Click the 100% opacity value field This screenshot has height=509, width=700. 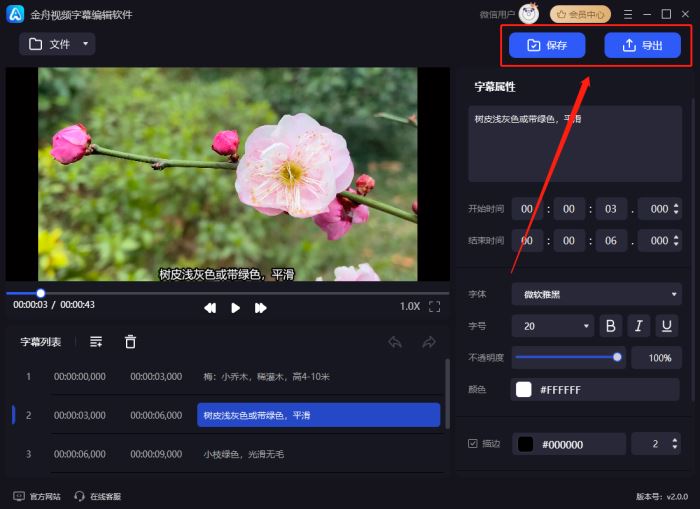point(657,358)
